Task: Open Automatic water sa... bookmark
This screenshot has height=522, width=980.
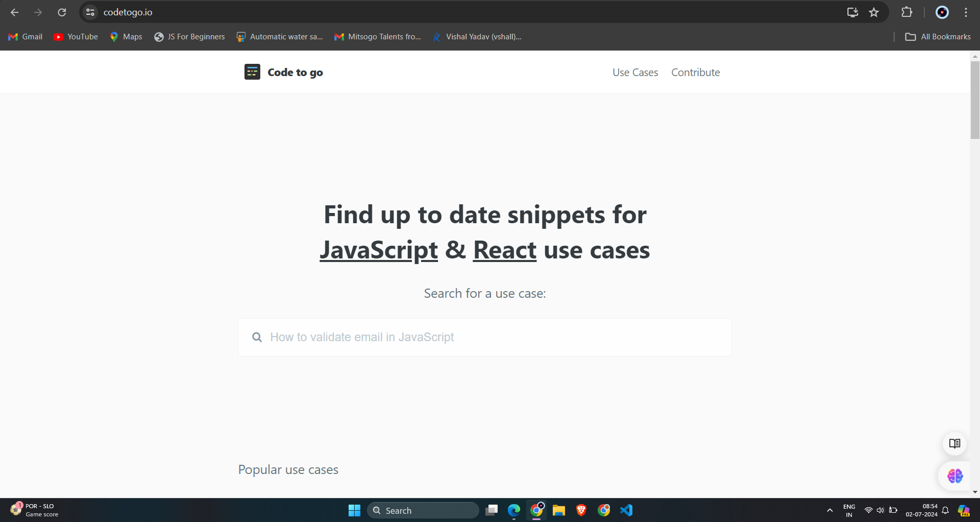Action: 280,37
